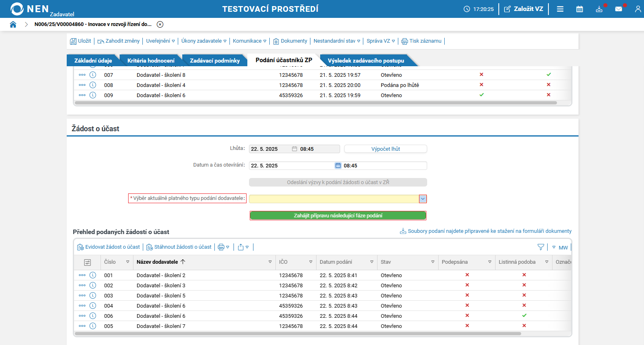Show info for request 002
Image resolution: width=644 pixels, height=345 pixels.
click(x=93, y=285)
